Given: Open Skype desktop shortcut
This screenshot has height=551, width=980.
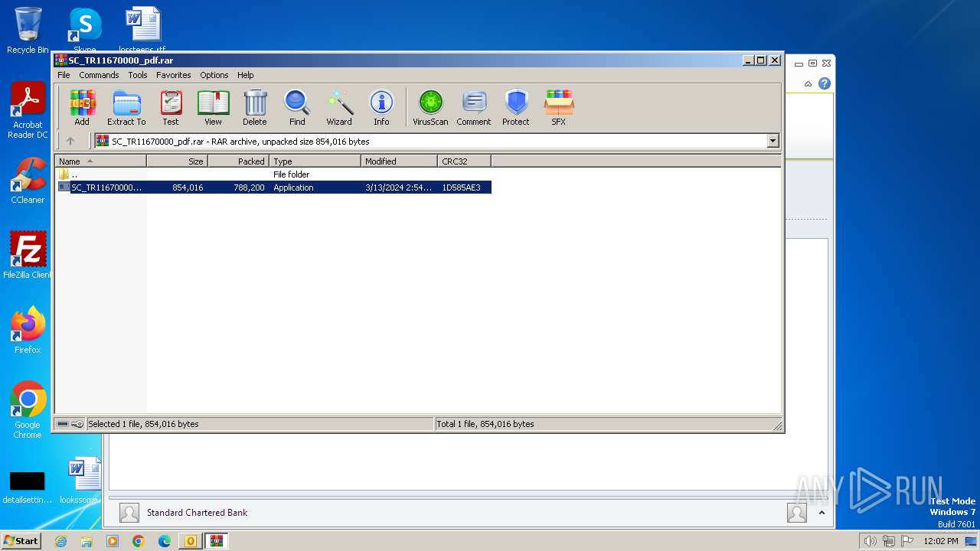Looking at the screenshot, I should tap(84, 29).
